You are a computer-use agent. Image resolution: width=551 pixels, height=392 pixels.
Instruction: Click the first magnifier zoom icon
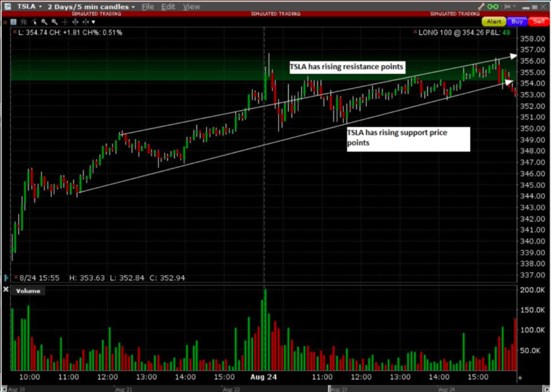[x=44, y=21]
